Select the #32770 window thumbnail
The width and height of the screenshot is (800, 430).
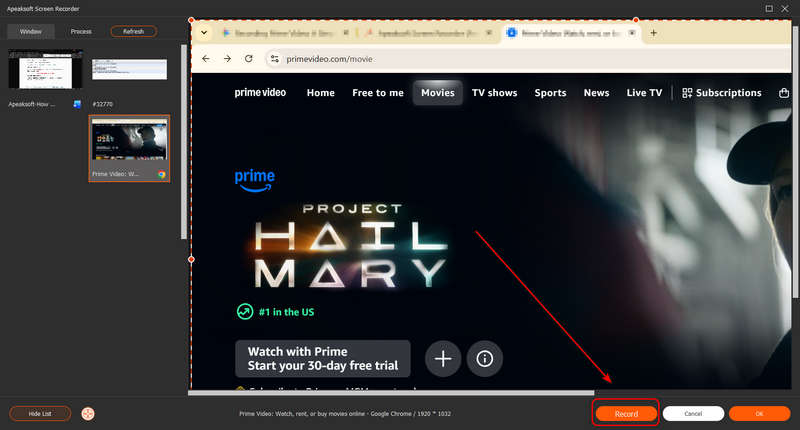tap(129, 69)
